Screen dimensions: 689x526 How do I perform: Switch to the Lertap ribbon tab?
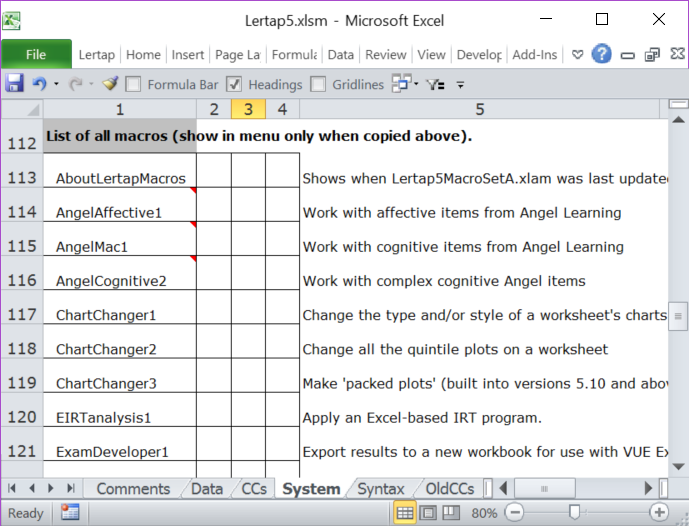point(97,54)
